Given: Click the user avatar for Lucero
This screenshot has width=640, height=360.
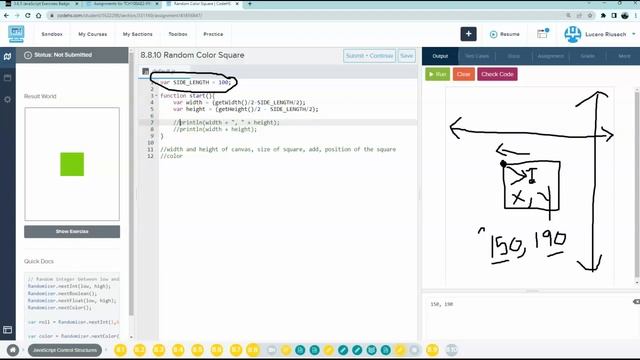Looking at the screenshot, I should point(572,34).
